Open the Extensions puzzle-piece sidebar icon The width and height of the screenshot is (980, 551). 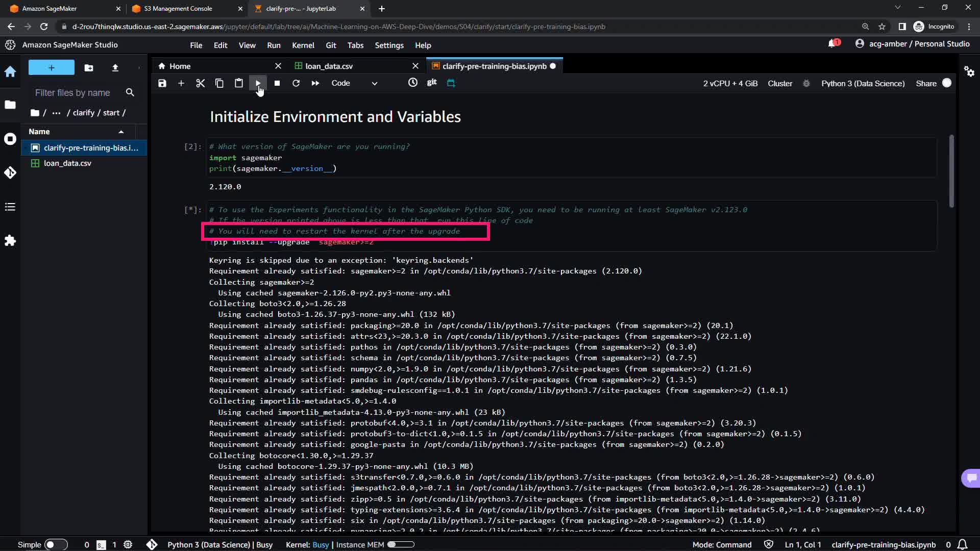point(10,240)
